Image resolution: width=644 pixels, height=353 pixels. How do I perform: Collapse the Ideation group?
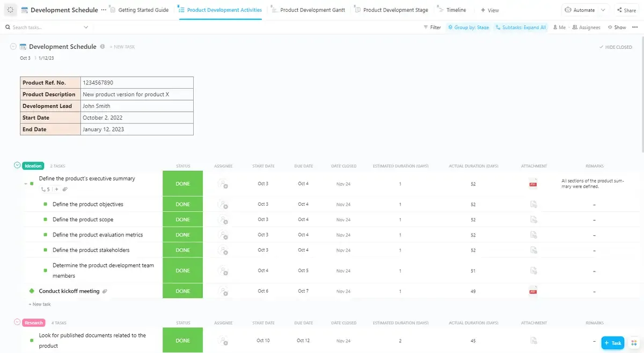click(x=17, y=165)
